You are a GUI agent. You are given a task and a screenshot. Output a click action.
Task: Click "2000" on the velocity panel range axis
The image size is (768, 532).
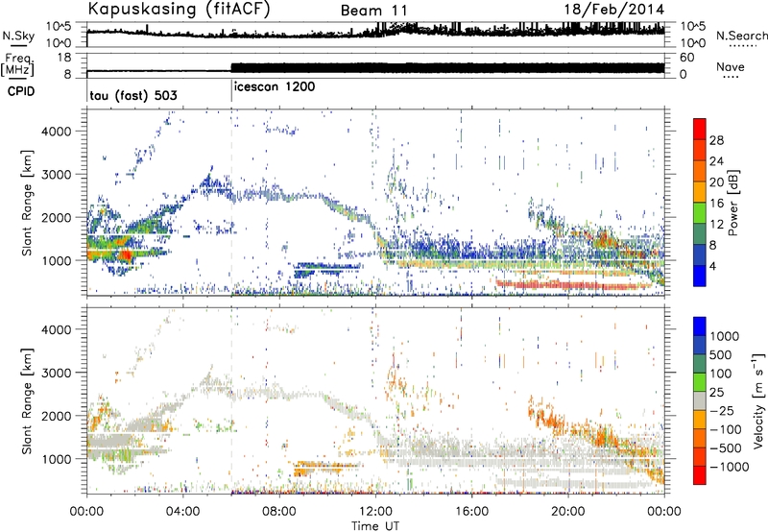(x=57, y=416)
